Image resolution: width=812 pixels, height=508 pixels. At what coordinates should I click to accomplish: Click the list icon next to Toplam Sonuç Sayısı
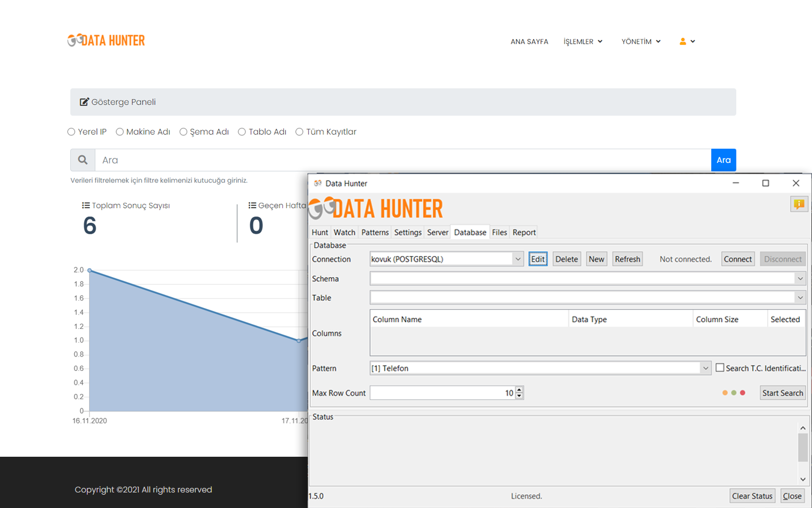pos(86,206)
